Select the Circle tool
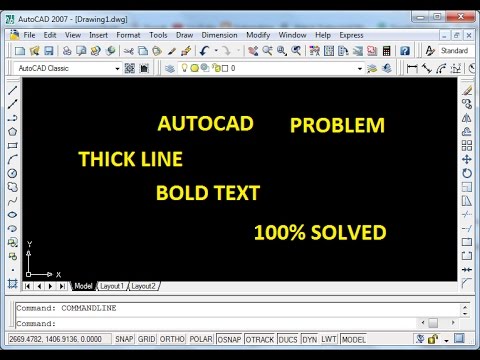 pyautogui.click(x=13, y=173)
